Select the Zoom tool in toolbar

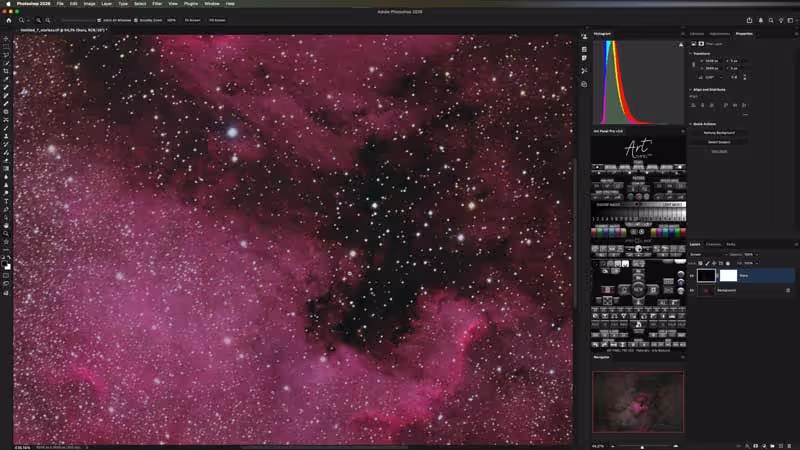(6, 234)
